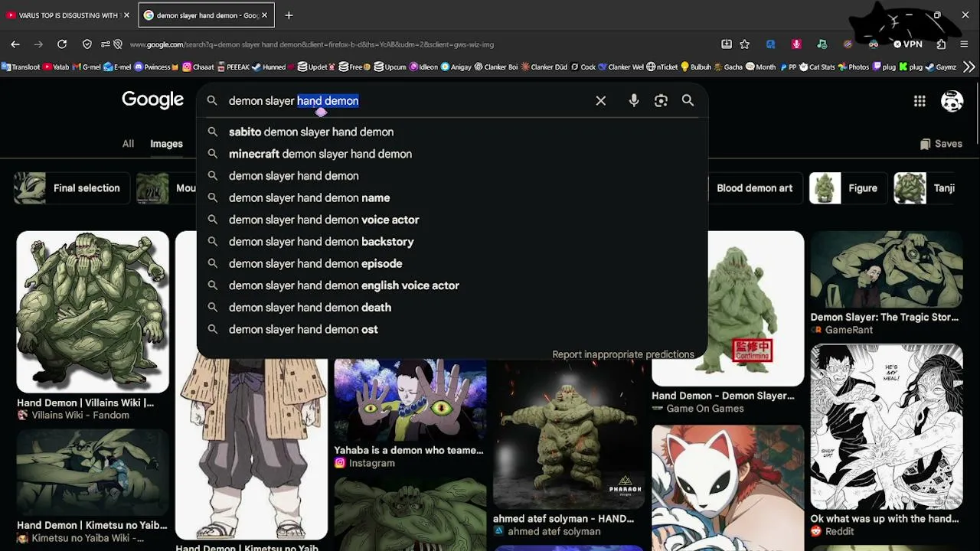Open the Google account avatar
Screen dimensions: 980x551
tap(952, 100)
